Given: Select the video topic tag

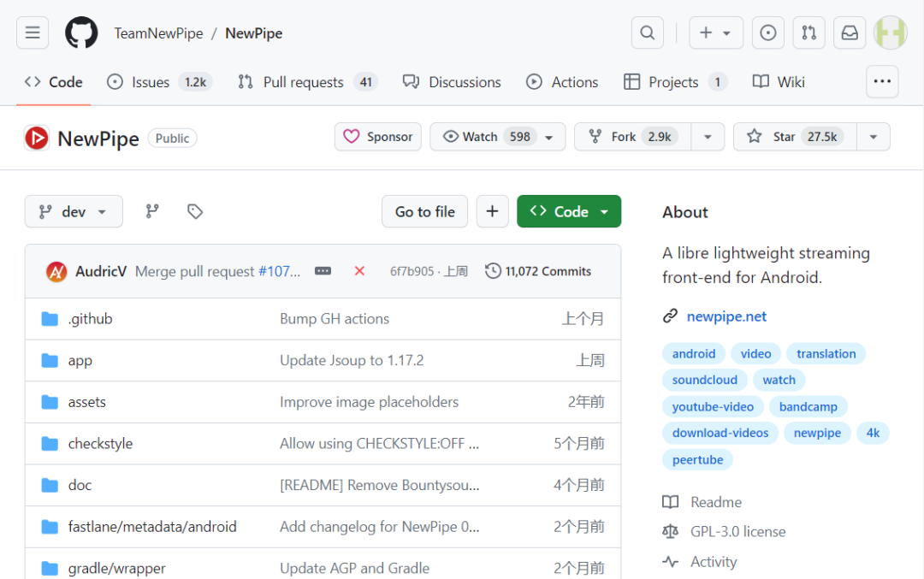Looking at the screenshot, I should click(755, 353).
